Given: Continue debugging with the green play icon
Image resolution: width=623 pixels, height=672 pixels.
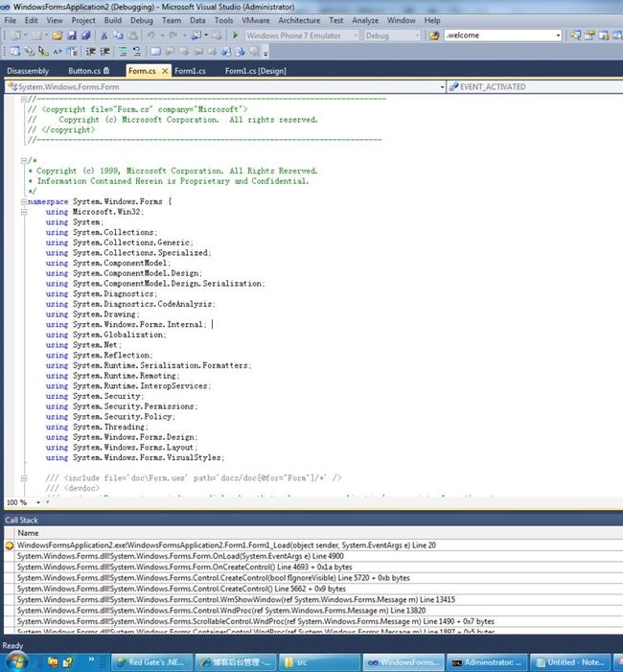Looking at the screenshot, I should [235, 35].
